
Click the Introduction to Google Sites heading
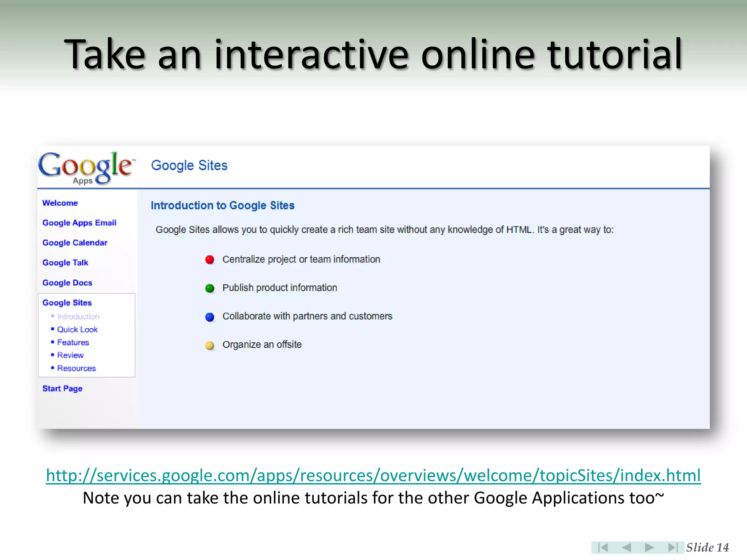(222, 206)
